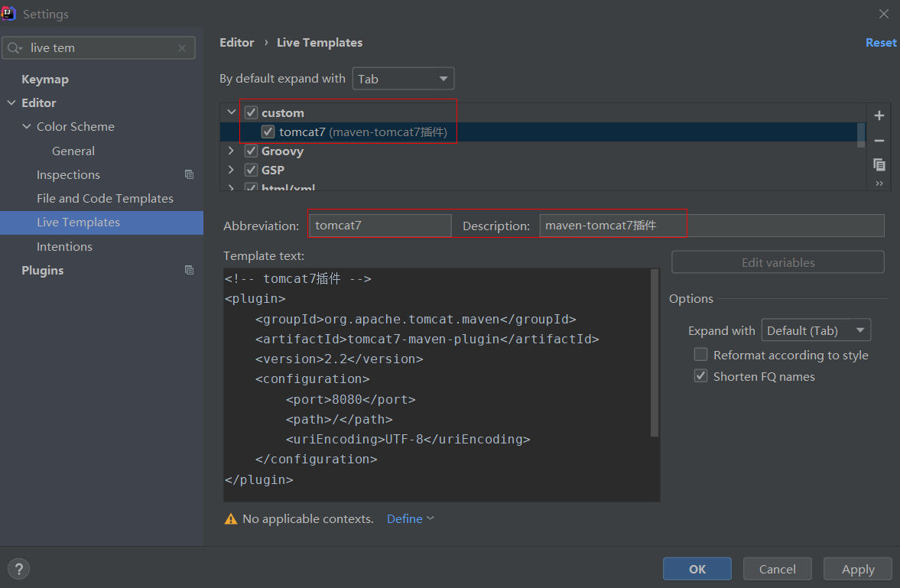Select Live Templates in sidebar

pos(102,223)
